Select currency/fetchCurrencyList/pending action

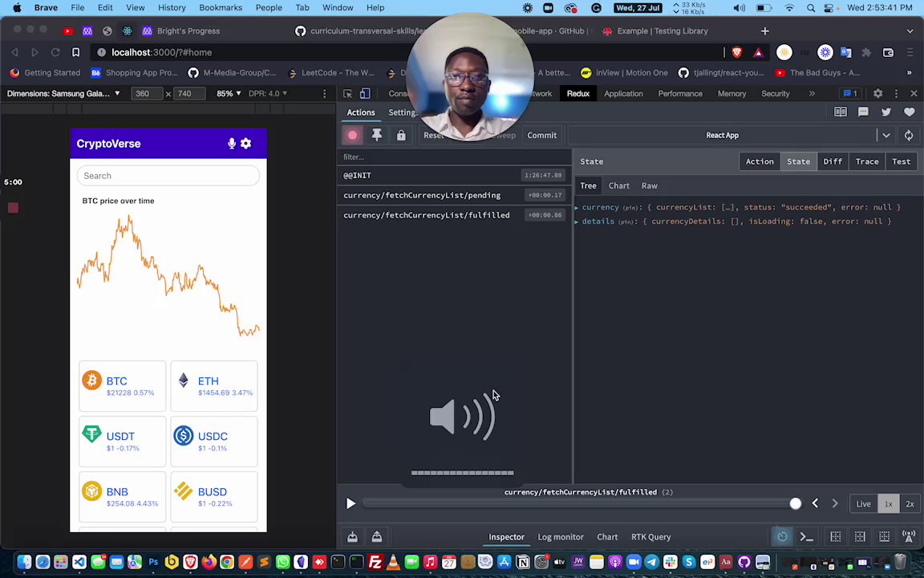pos(454,195)
